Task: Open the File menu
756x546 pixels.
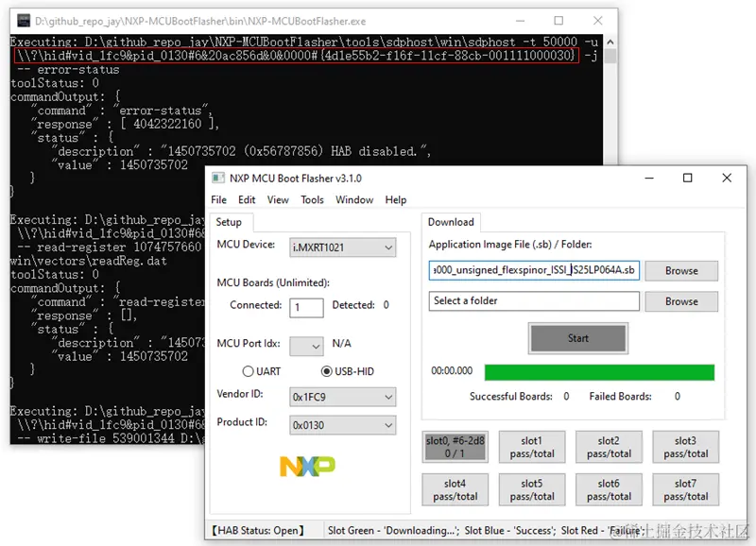Action: pyautogui.click(x=218, y=199)
